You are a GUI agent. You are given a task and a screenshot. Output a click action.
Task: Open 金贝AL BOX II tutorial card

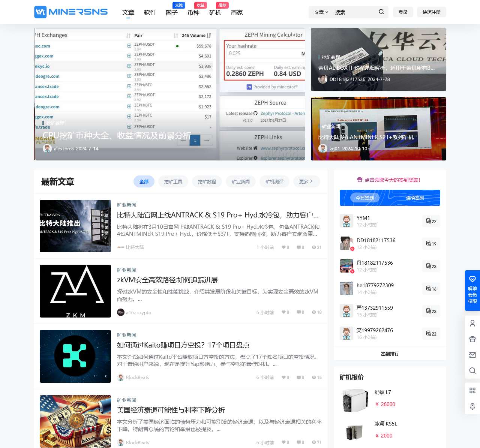click(378, 59)
